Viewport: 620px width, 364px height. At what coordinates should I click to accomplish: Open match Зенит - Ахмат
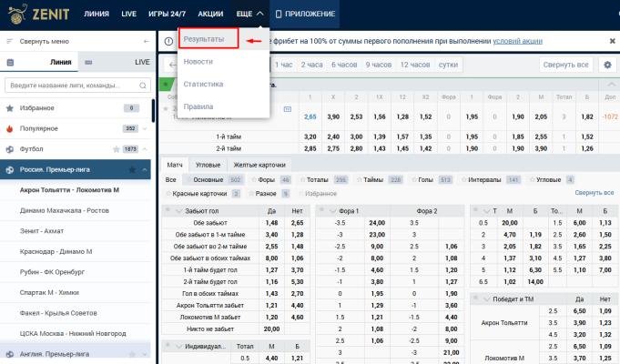pyautogui.click(x=42, y=231)
